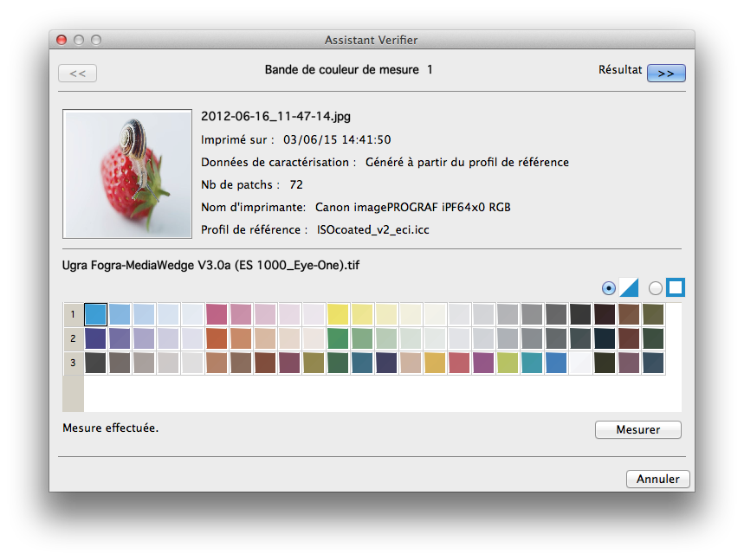Select the black patch in row 1
The image size is (744, 560).
580,314
